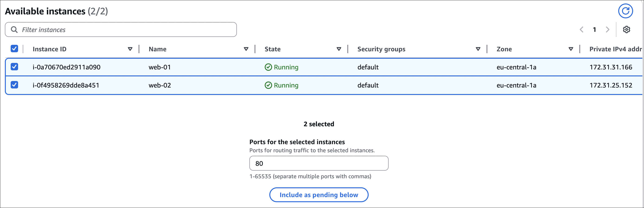Viewport: 644px width, 208px height.
Task: Refresh the available instances list
Action: [x=625, y=11]
